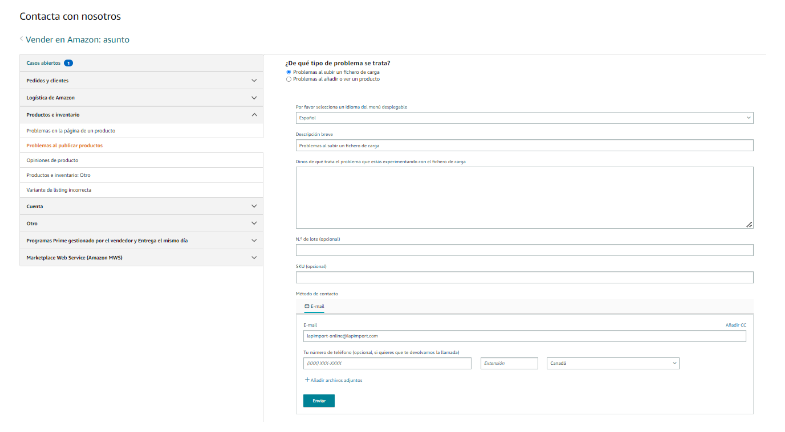
Task: Go back via 'Vender en Amazon: asunto' link
Action: (77, 40)
